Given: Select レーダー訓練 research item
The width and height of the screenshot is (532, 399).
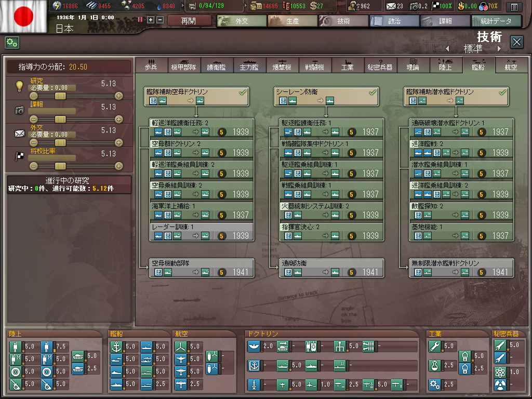Looking at the screenshot, I should 202,231.
